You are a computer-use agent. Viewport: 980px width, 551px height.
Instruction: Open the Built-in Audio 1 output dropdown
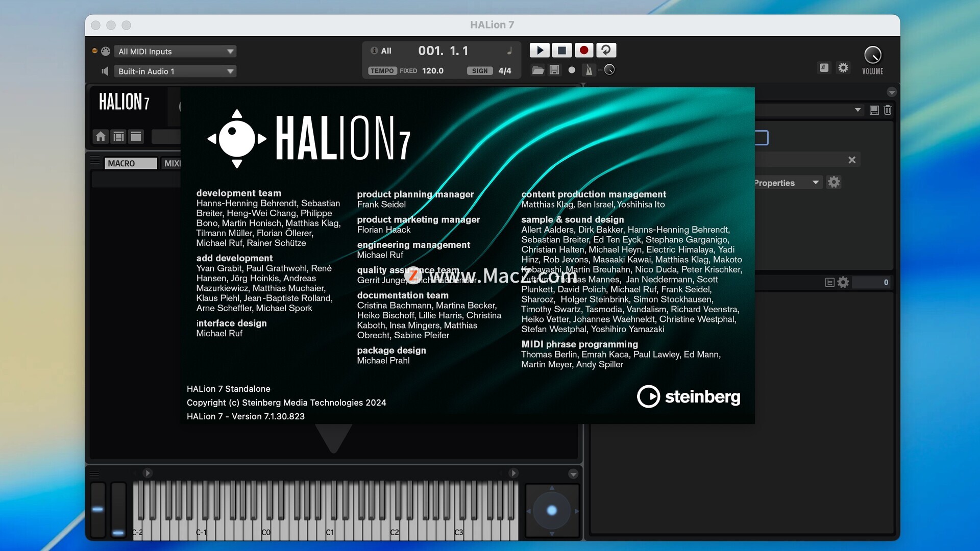point(175,71)
